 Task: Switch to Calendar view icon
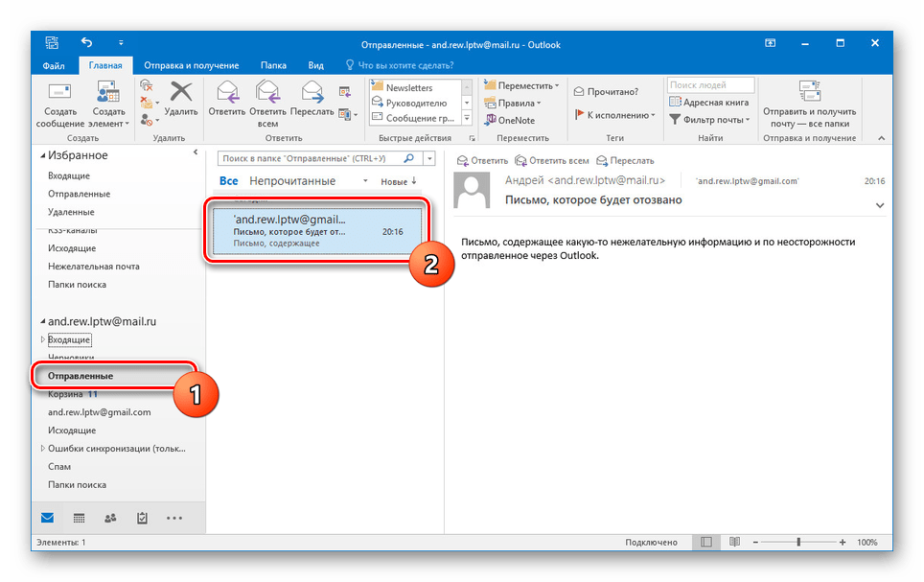click(79, 519)
